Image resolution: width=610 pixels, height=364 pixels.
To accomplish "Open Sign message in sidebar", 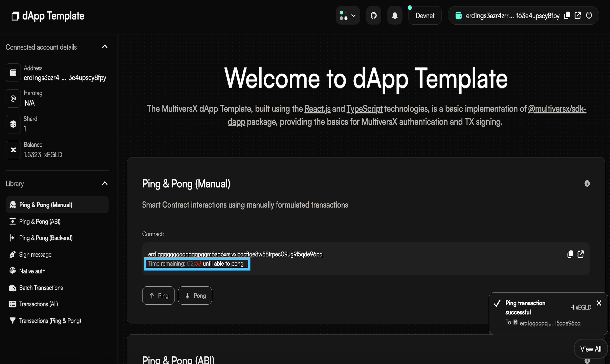I will (35, 255).
